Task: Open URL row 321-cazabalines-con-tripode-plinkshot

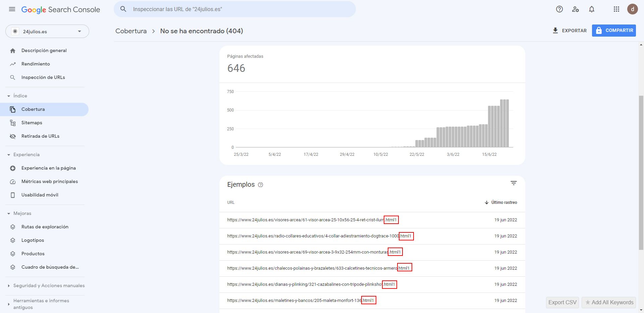Action: [372, 284]
